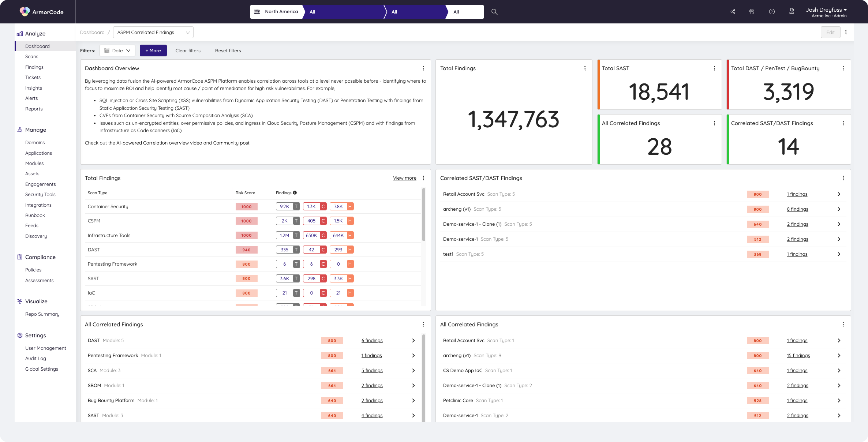Click Reset filters
Viewport: 868px width, 442px height.
pos(228,50)
